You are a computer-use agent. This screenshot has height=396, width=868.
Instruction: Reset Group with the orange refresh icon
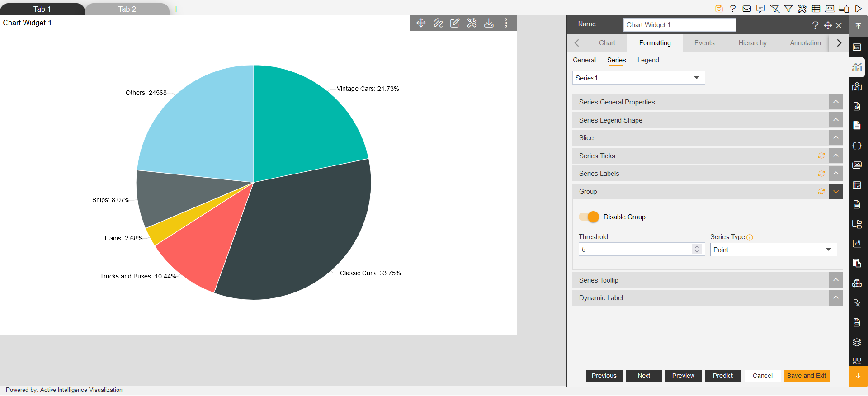coord(821,192)
